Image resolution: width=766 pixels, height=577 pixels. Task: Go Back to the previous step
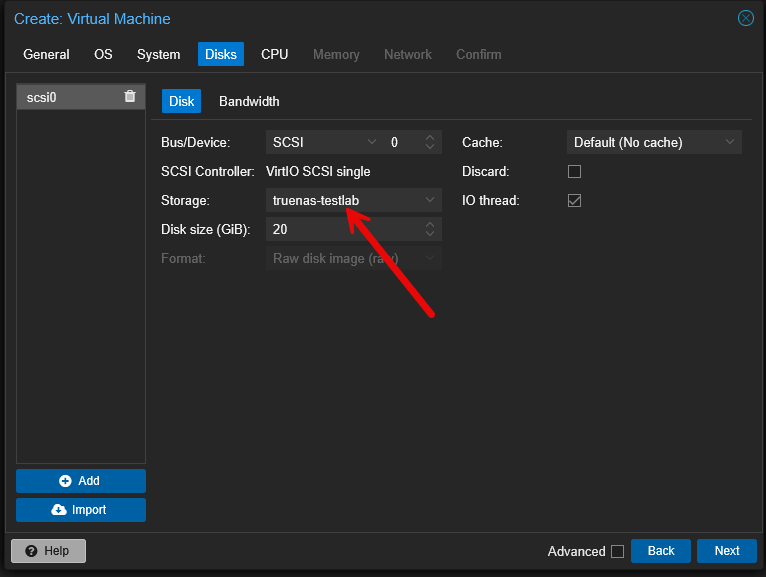click(x=660, y=551)
